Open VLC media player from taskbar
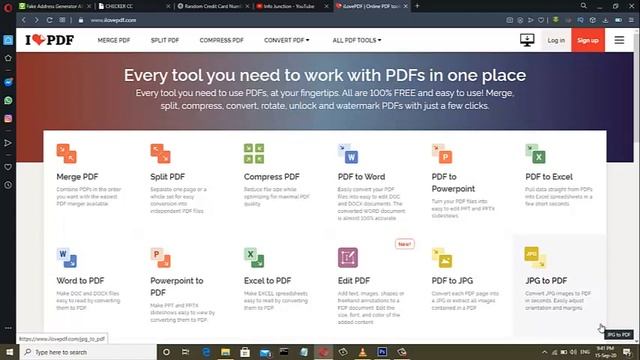The image size is (640, 360). 362,352
